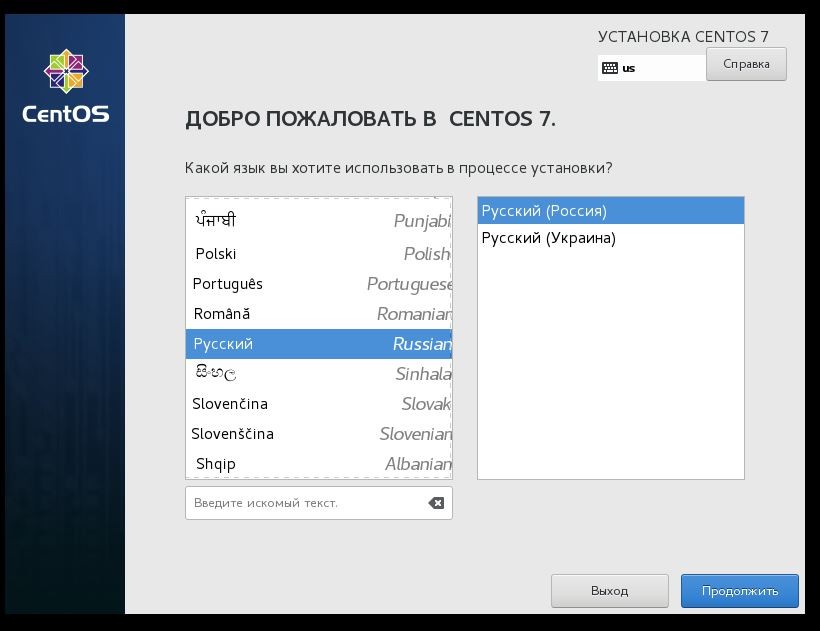This screenshot has height=631, width=820.
Task: Focus the language search text field
Action: 319,503
